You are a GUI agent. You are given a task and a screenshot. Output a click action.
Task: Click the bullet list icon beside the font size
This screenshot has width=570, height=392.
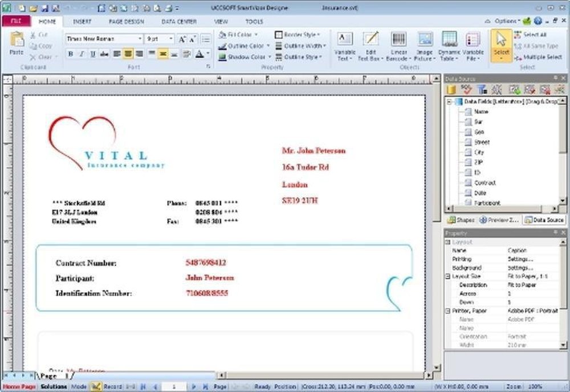[x=206, y=39]
